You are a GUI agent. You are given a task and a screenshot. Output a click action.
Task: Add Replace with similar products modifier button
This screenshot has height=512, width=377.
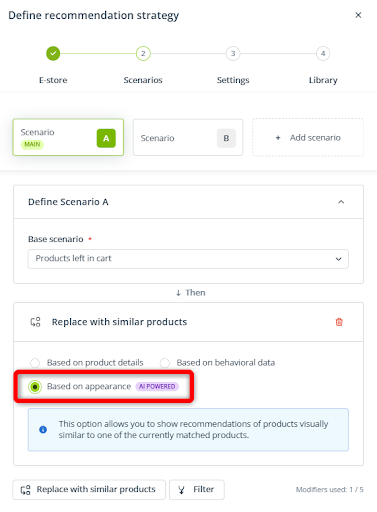(x=89, y=489)
